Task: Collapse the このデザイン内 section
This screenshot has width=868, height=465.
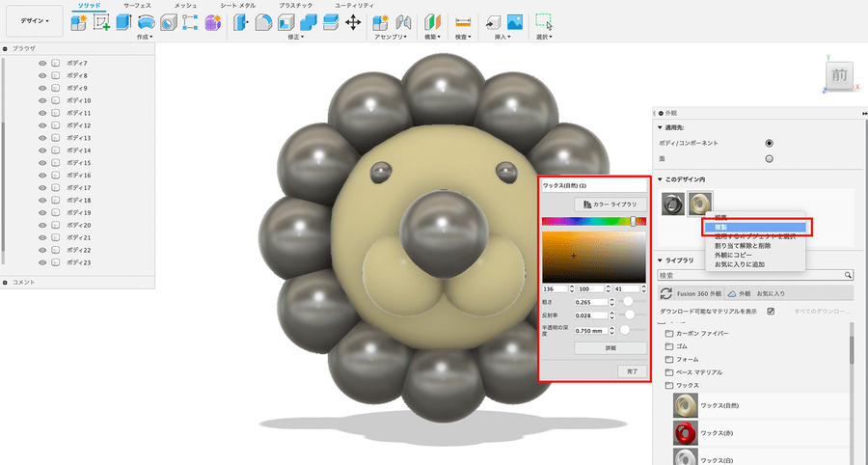Action: (x=659, y=179)
